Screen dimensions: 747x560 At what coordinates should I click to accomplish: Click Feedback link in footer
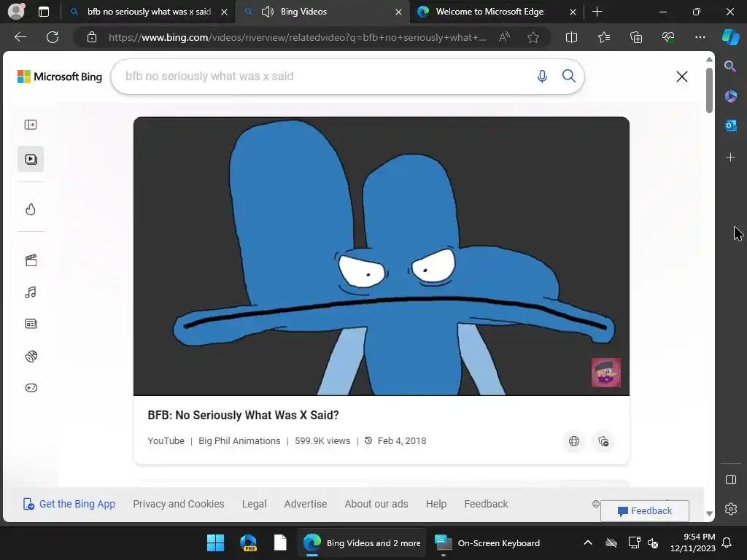[x=486, y=504]
